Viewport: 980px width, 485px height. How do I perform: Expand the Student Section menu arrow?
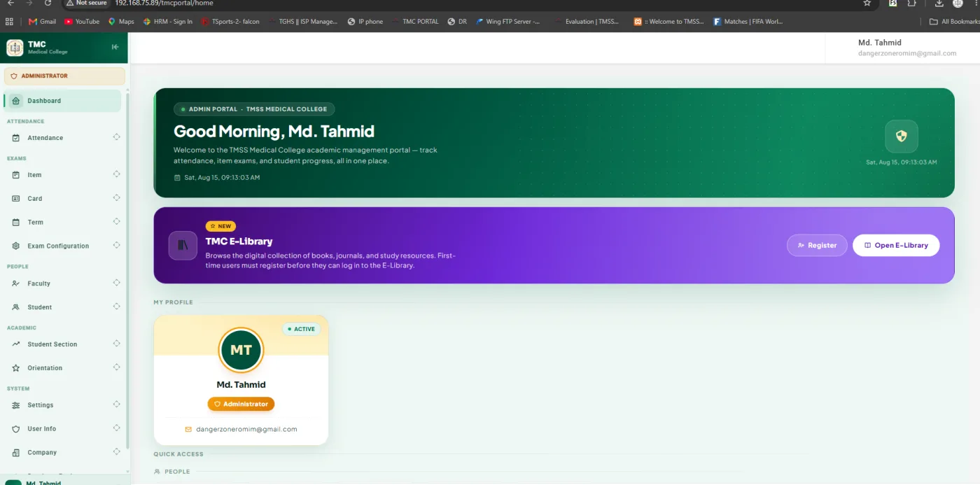(x=116, y=344)
